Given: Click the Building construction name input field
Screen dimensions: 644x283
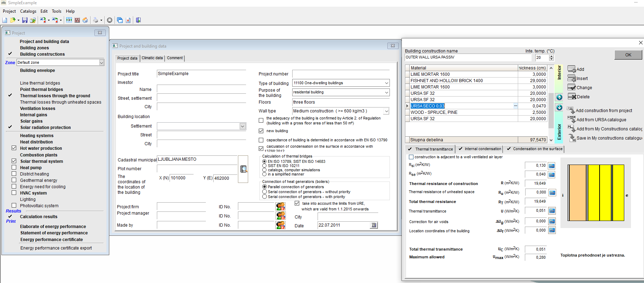Looking at the screenshot, I should point(468,57).
